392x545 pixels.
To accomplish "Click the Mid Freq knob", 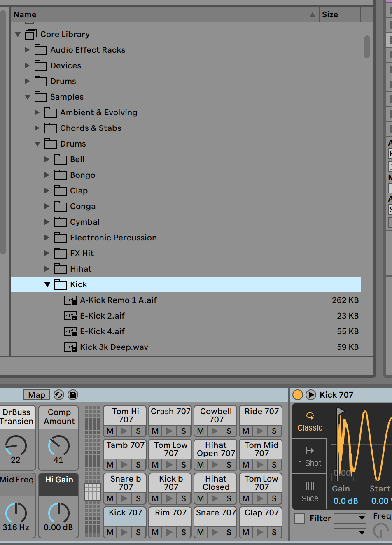I will pos(16,512).
